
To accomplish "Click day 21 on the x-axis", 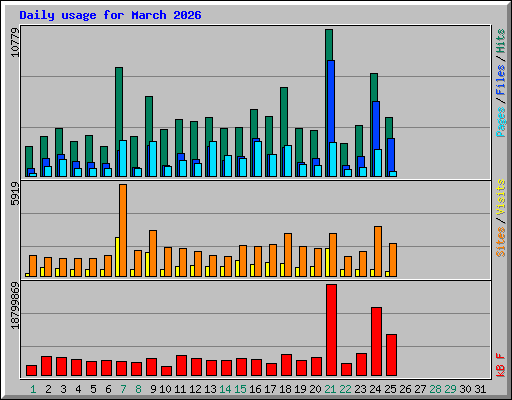I will point(330,389).
